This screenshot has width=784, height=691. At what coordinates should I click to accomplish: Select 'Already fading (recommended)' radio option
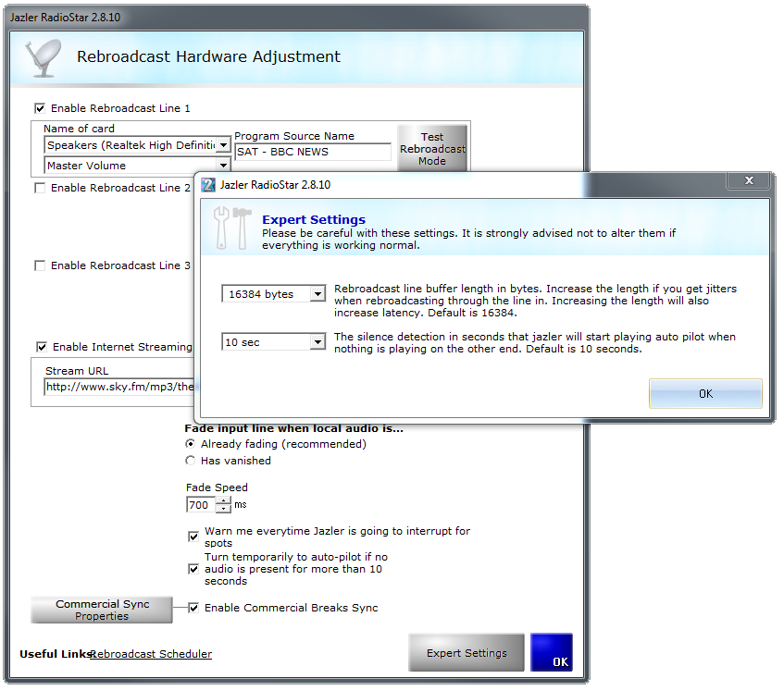pos(190,444)
